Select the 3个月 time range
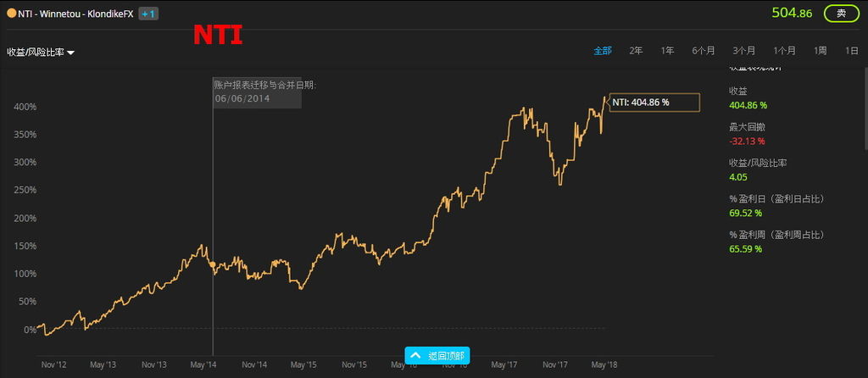 click(743, 51)
